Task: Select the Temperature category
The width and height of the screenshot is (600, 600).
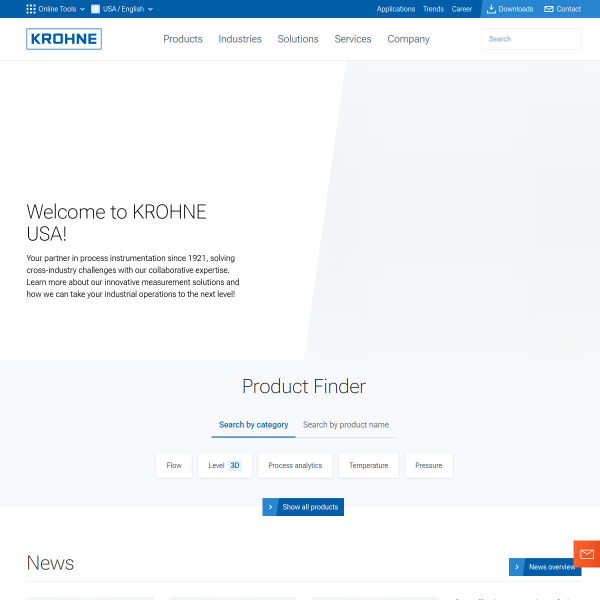Action: [x=368, y=466]
